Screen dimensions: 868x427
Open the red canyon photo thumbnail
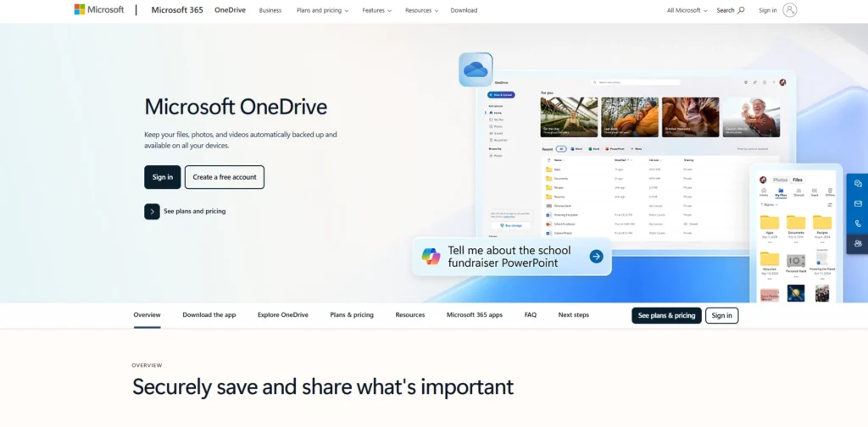690,117
